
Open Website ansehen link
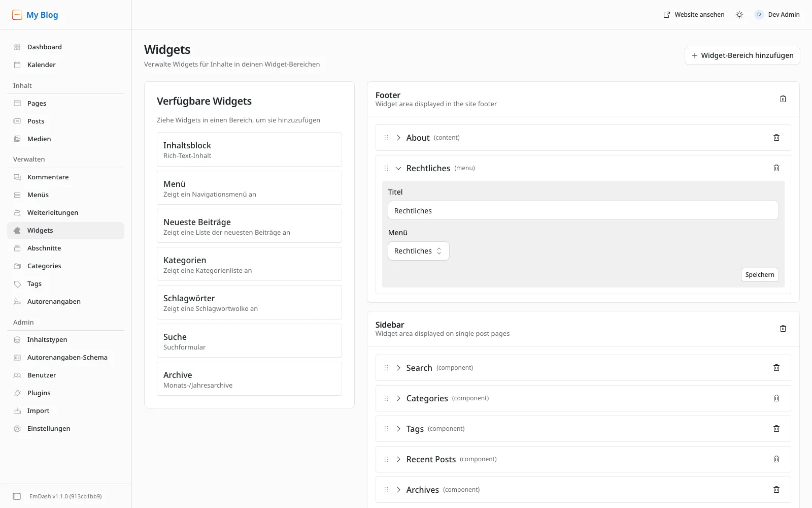coord(694,15)
